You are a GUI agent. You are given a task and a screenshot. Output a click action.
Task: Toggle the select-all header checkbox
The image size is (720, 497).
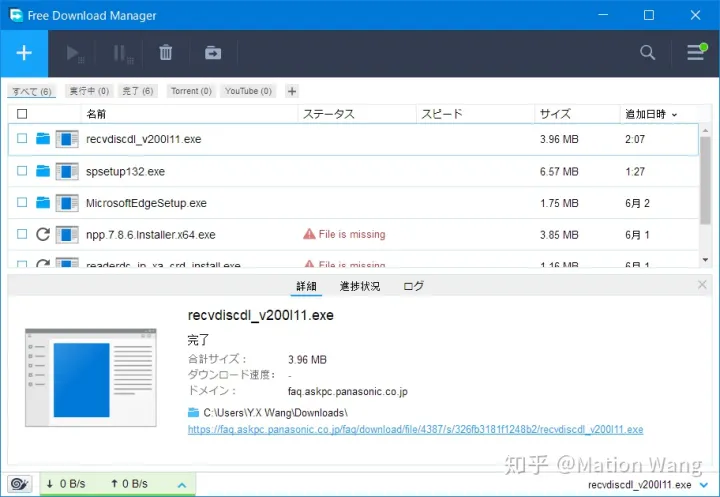[22, 114]
